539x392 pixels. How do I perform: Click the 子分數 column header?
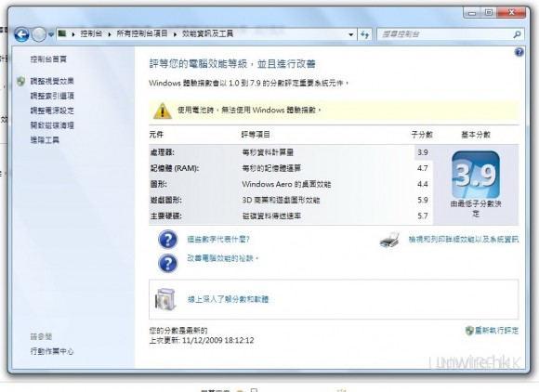pos(422,135)
